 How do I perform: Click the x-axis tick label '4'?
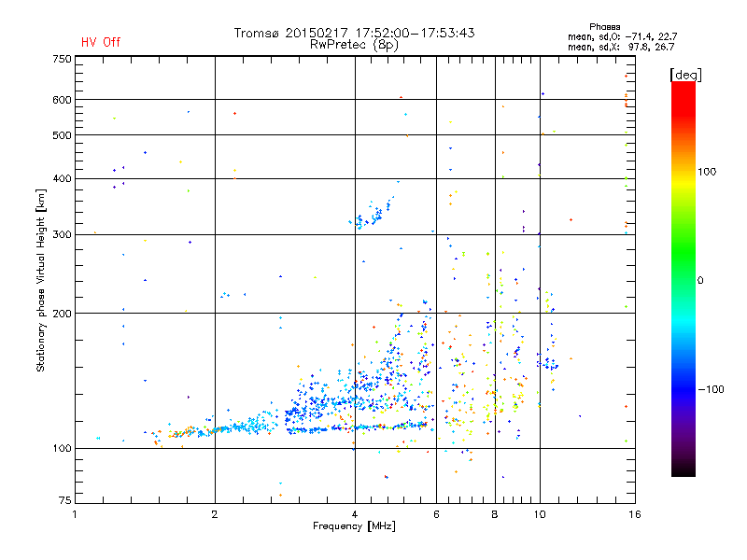click(x=355, y=514)
